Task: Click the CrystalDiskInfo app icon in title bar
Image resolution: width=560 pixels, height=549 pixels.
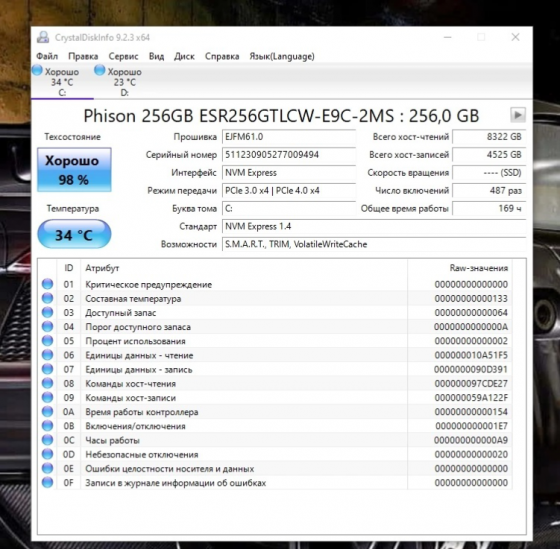Action: coord(43,37)
